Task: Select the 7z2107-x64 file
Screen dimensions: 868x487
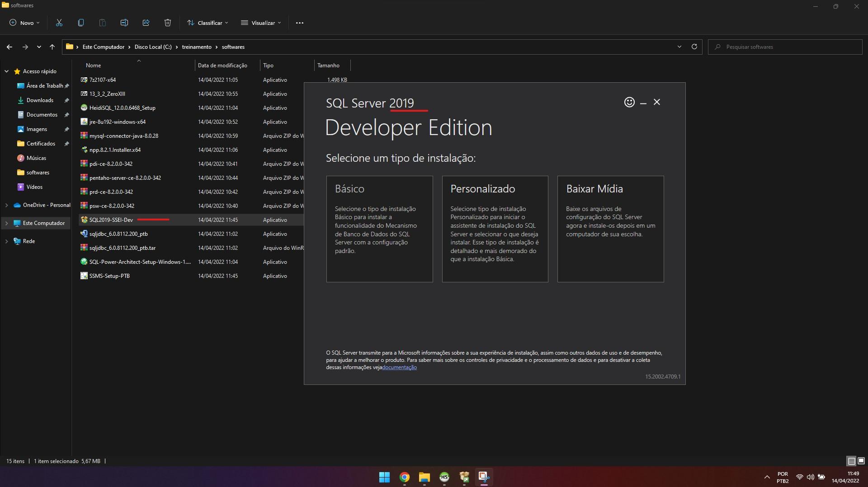Action: (102, 80)
